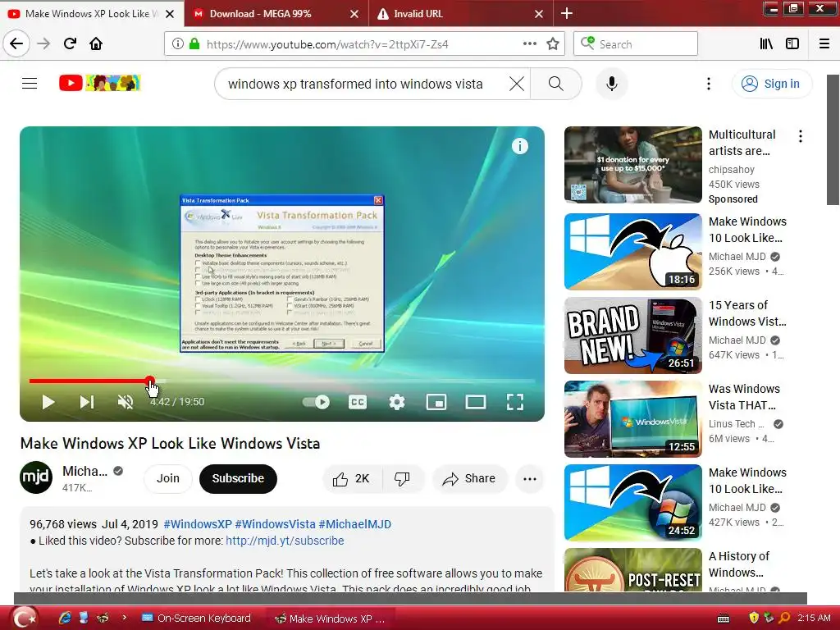
Task: Close the Download - MEGA tab
Action: 354,14
